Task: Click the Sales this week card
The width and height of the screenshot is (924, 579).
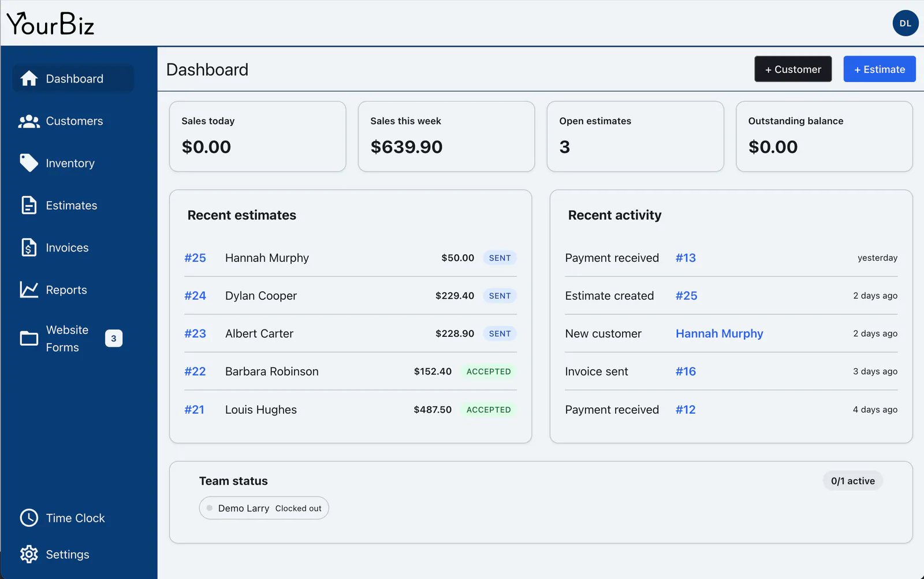Action: point(446,136)
